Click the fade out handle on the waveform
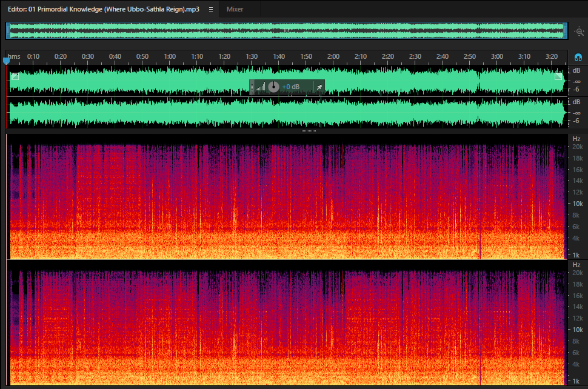588x389 pixels. 558,76
